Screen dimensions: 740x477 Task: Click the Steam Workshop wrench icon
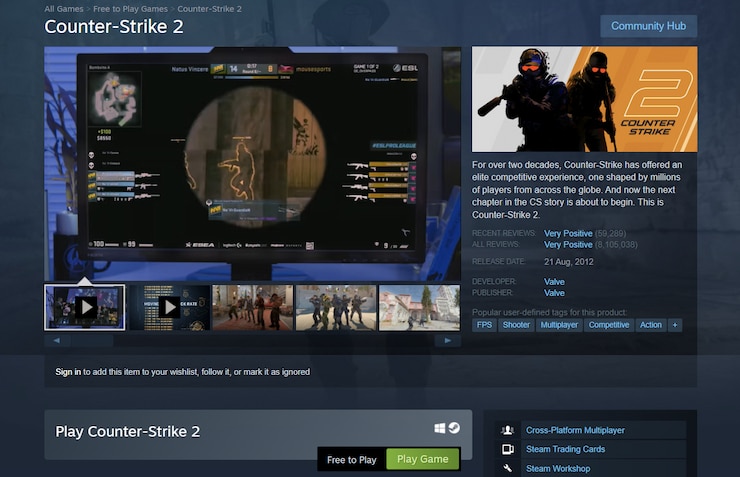point(508,469)
